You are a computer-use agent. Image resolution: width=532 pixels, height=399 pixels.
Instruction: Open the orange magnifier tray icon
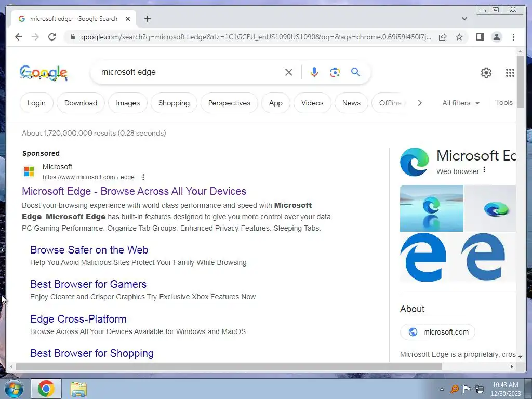454,389
